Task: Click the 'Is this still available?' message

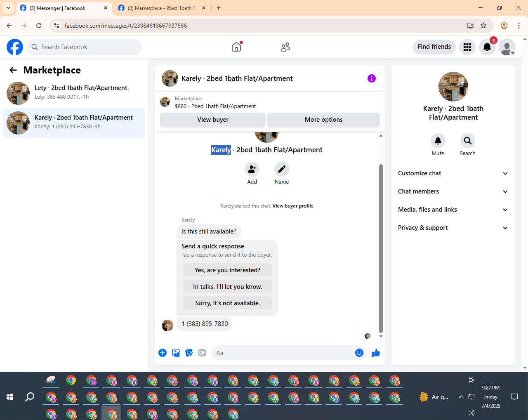Action: click(x=209, y=231)
